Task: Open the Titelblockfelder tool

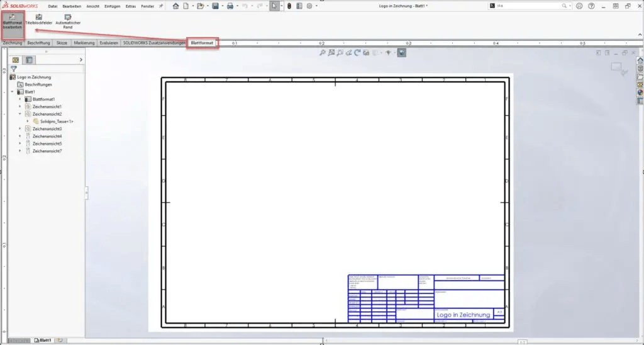Action: pyautogui.click(x=38, y=20)
